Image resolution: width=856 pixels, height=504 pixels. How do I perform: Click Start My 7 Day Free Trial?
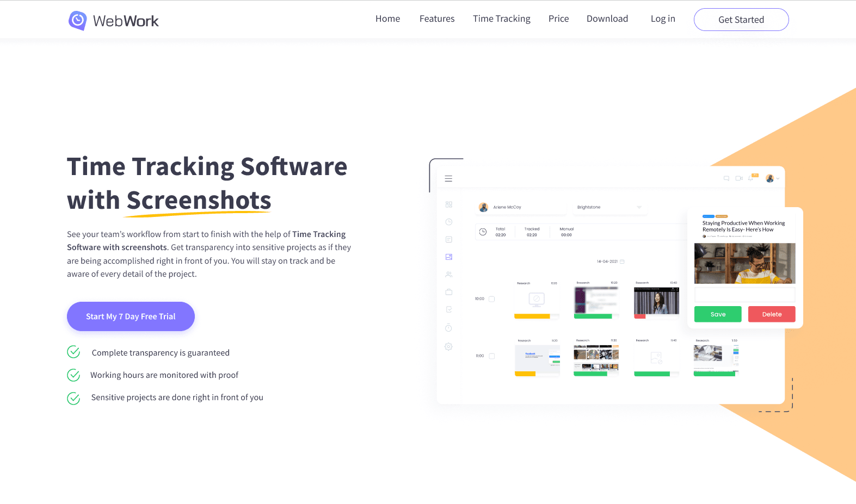click(131, 316)
